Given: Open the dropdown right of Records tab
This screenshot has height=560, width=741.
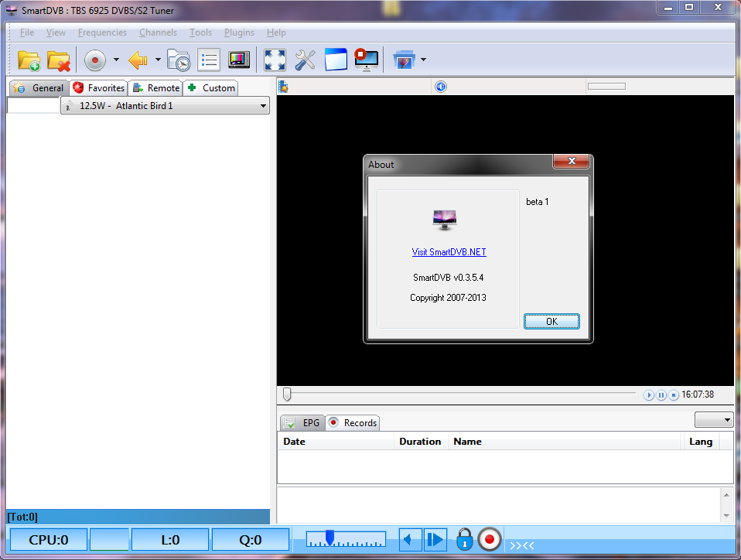Looking at the screenshot, I should 714,420.
